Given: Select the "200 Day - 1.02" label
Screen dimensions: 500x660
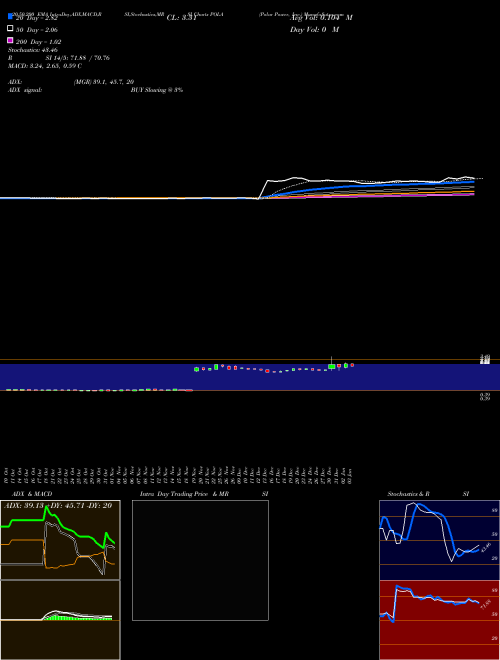Looking at the screenshot, I should click(x=38, y=42).
